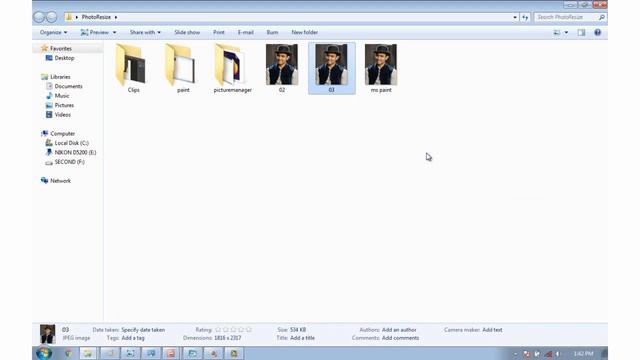Set a five-star rating with the last star
This screenshot has height=360, width=640.
pyautogui.click(x=249, y=329)
